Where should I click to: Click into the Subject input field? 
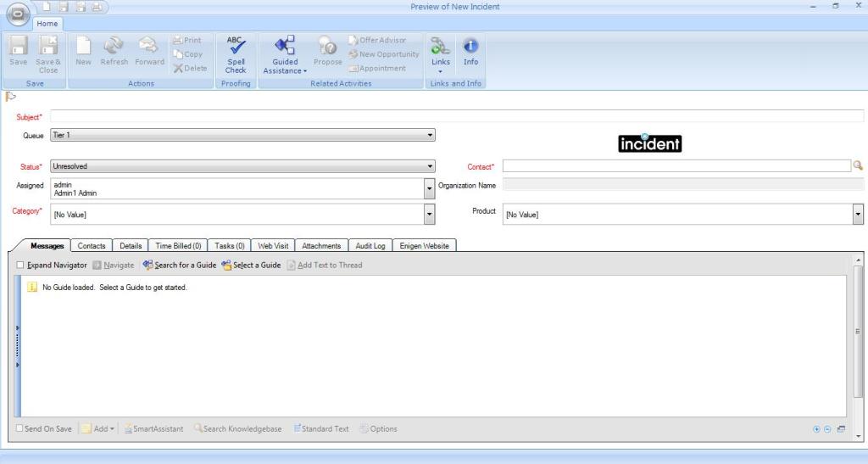click(x=458, y=116)
